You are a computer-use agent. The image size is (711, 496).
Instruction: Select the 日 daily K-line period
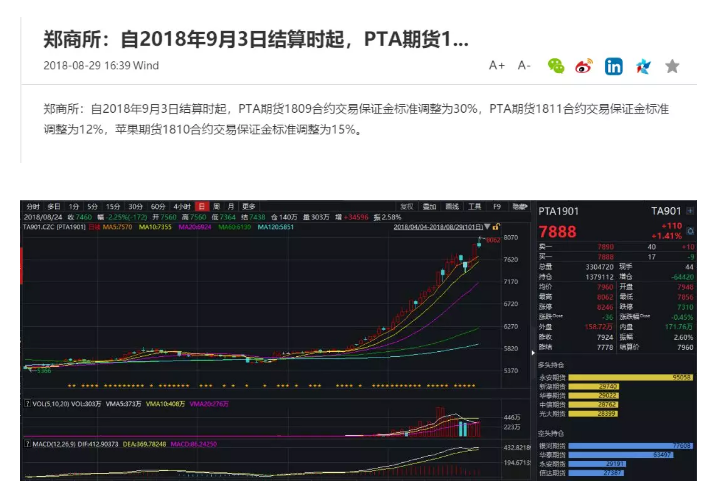(201, 206)
